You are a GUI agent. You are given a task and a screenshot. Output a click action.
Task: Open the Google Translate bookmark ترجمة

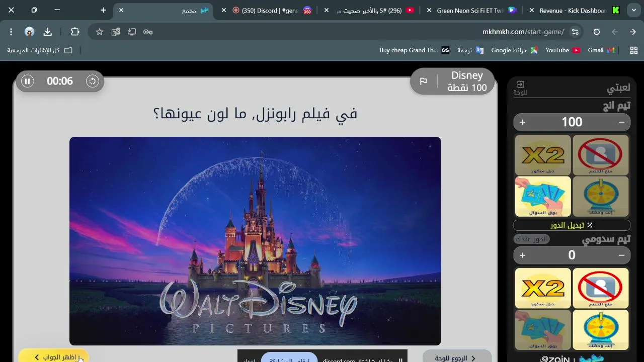pos(470,50)
